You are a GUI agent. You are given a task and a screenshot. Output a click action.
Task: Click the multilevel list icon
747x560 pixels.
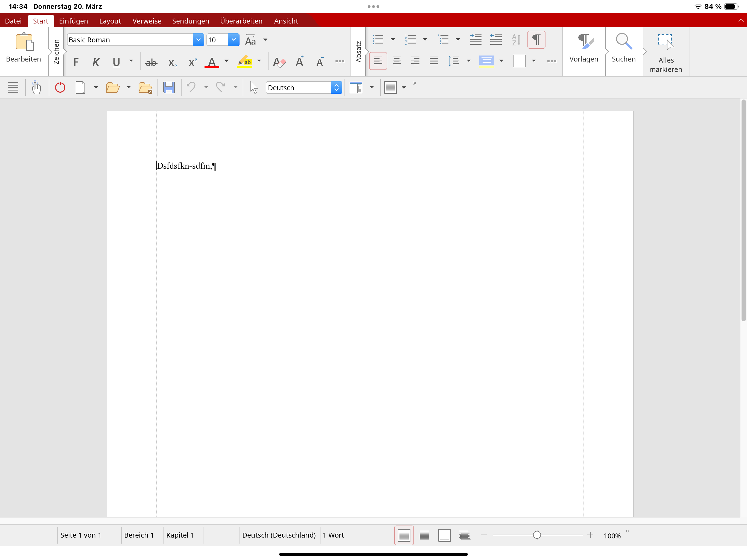(443, 40)
